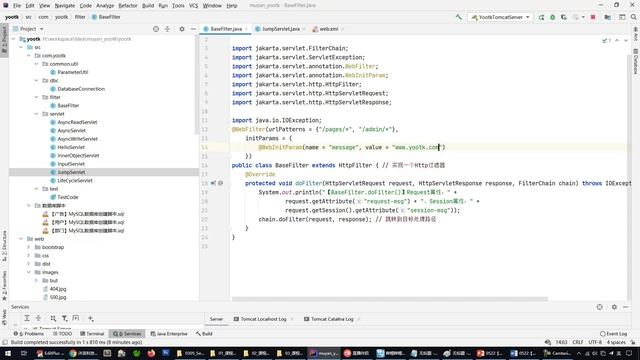The image size is (640, 360).
Task: Stop the running server with red square
Action: (593, 17)
